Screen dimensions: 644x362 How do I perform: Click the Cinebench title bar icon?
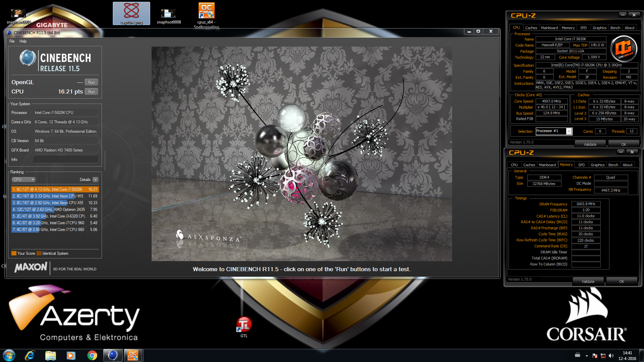9,33
